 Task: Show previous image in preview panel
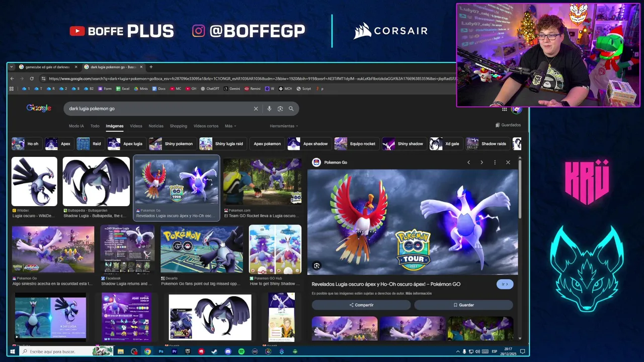pyautogui.click(x=468, y=162)
